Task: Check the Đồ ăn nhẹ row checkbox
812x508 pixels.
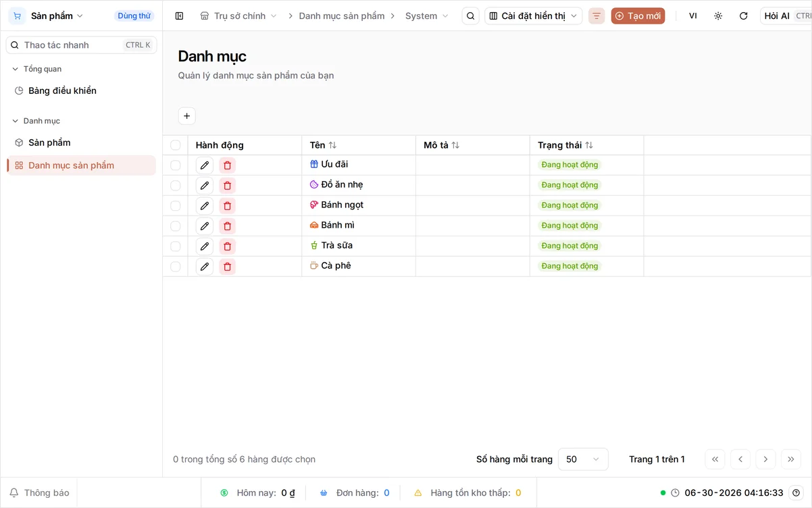Action: click(176, 186)
